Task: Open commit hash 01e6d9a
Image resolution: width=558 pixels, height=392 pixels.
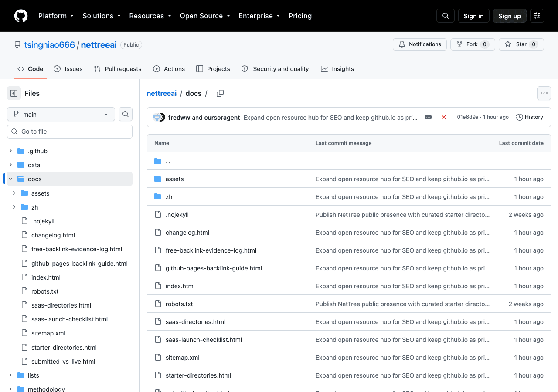Action: click(x=467, y=117)
